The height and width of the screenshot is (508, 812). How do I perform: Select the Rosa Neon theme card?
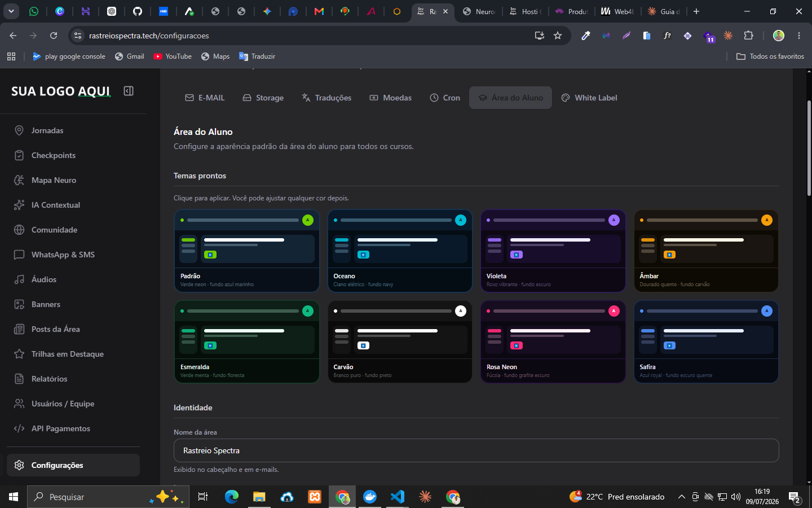tap(553, 341)
